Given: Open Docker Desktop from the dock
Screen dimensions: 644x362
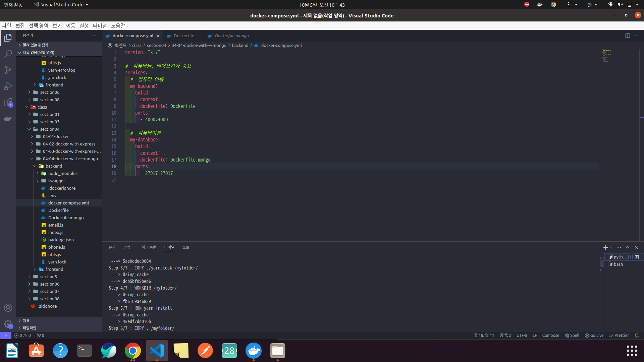Looking at the screenshot, I should (254, 351).
